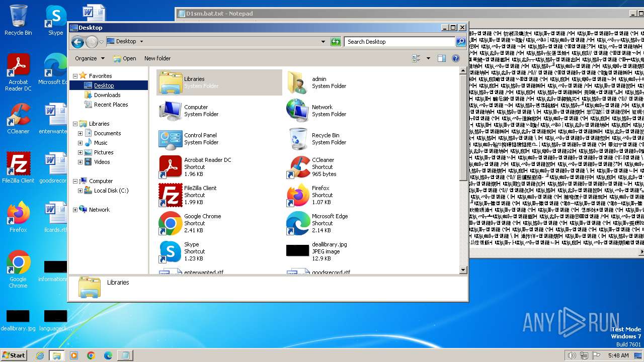Click inside the Search Desktop field
Viewport: 644px width, 362px height.
(x=400, y=42)
